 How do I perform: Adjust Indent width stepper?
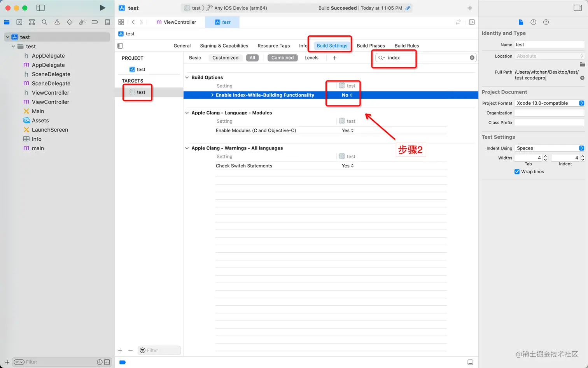(583, 158)
